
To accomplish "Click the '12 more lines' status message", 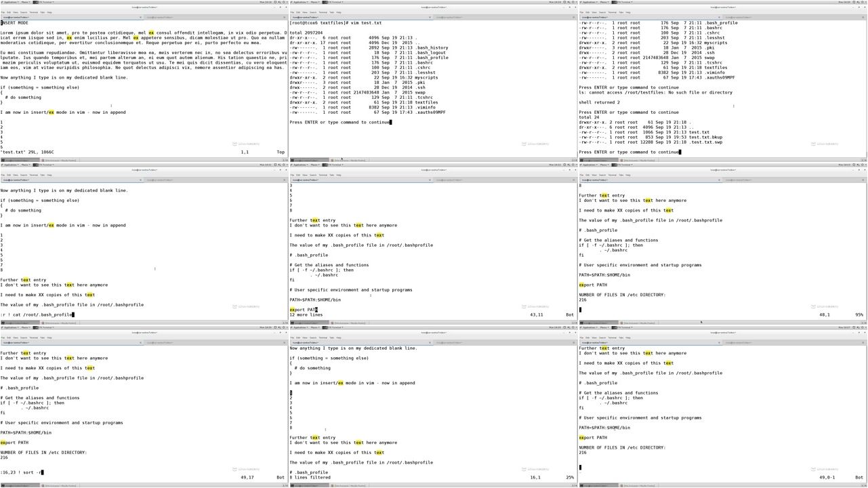I will coord(306,314).
